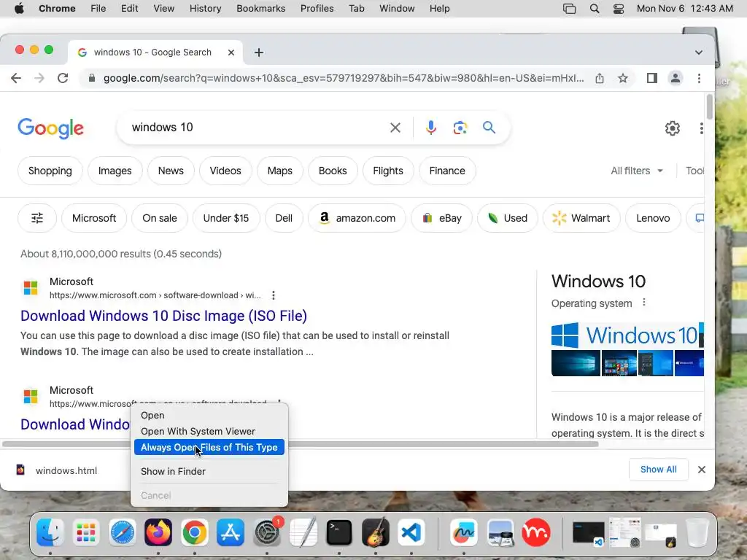747x560 pixels.
Task: Open Google Lens image search
Action: coord(460,128)
